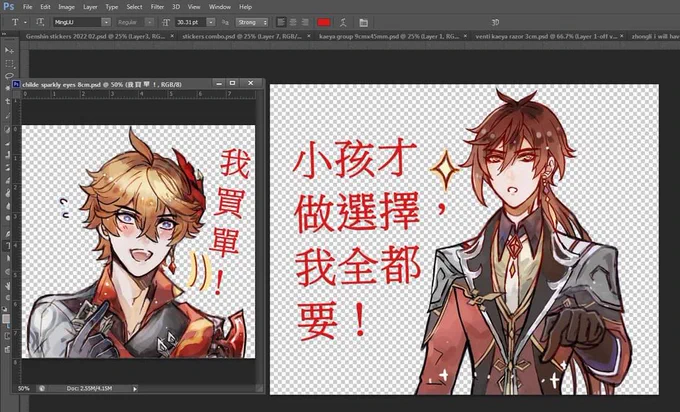Click the default colors reset icon
Image resolution: width=680 pixels, height=412 pixels.
5,309
